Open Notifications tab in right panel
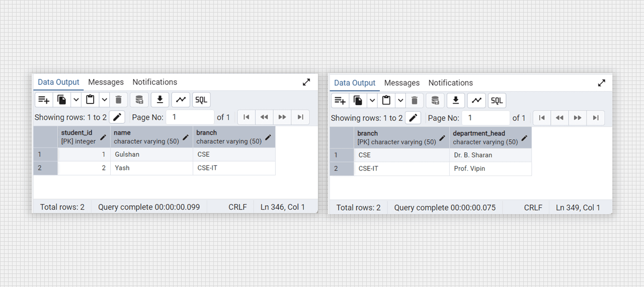The width and height of the screenshot is (644, 287). 450,83
